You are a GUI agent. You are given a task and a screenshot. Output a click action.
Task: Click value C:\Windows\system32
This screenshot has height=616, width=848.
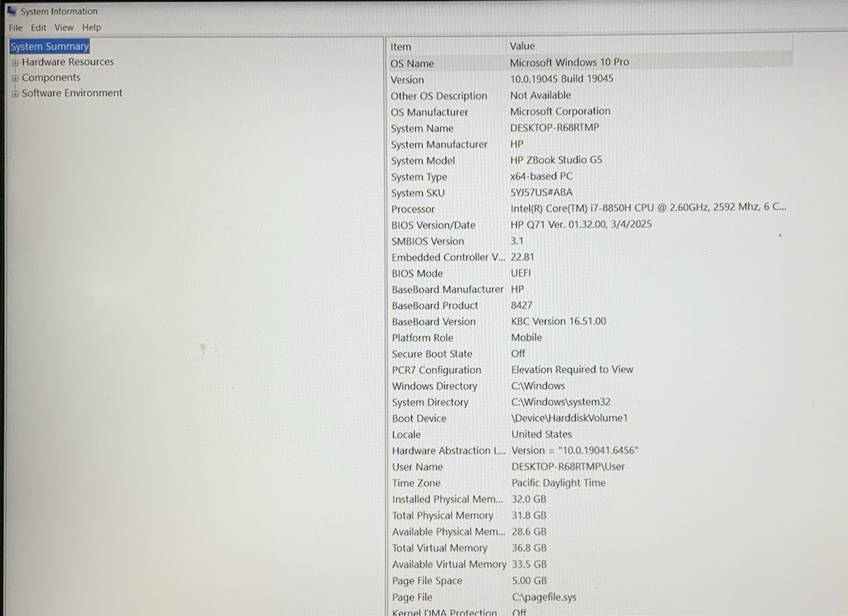pos(561,402)
